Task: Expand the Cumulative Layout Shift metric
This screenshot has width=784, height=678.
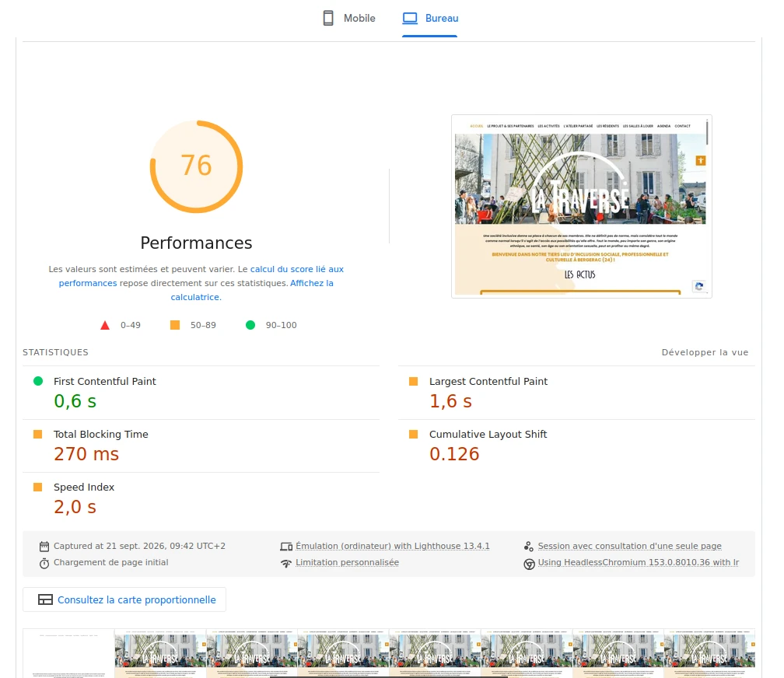Action: 576,446
